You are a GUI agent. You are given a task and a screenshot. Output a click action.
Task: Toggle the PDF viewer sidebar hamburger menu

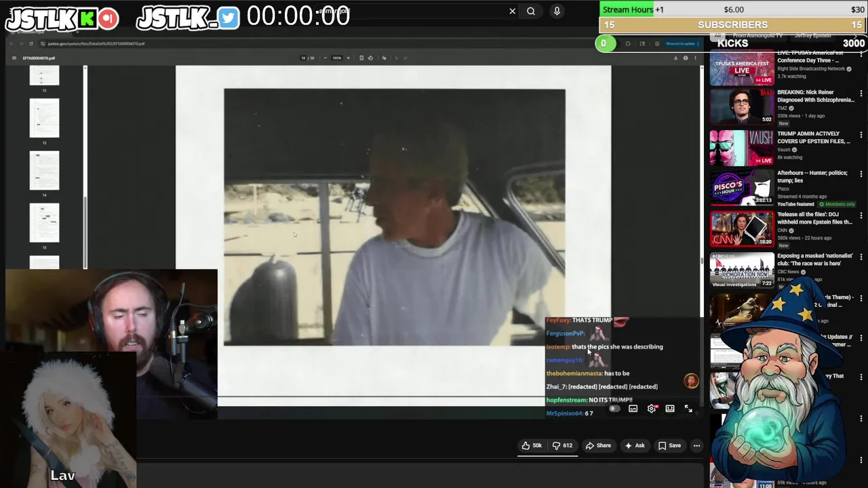(x=14, y=58)
